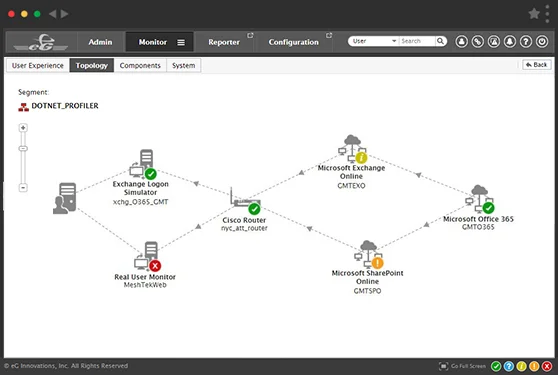Click the yellow minor status footer icon
The width and height of the screenshot is (558, 375).
pos(521,366)
